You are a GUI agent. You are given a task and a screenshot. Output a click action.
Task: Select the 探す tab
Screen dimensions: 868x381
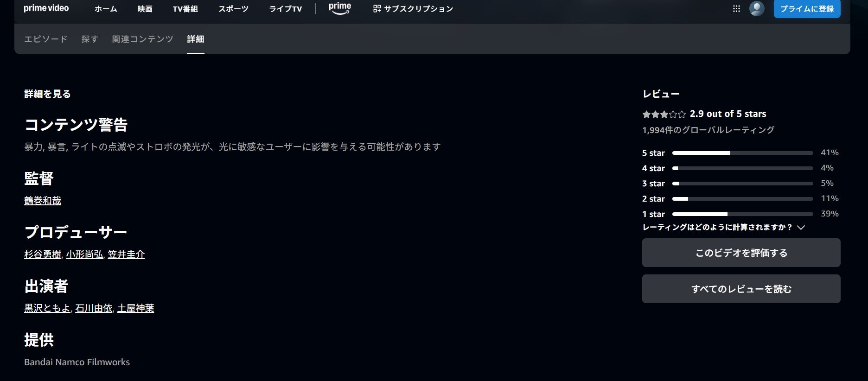[90, 39]
